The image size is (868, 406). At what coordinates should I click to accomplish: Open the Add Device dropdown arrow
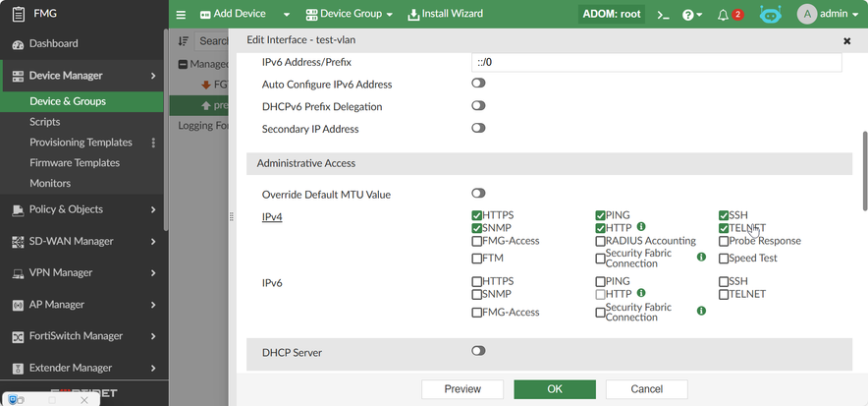tap(287, 15)
